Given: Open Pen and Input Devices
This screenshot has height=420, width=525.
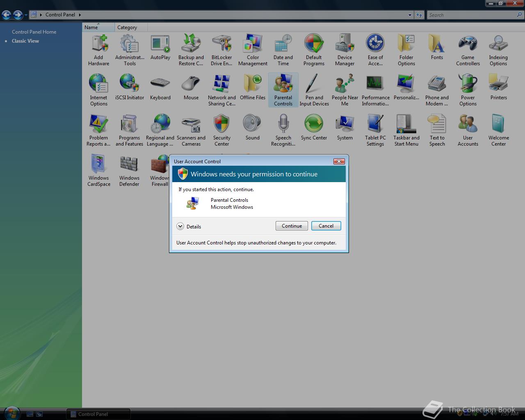Looking at the screenshot, I should coord(314,90).
